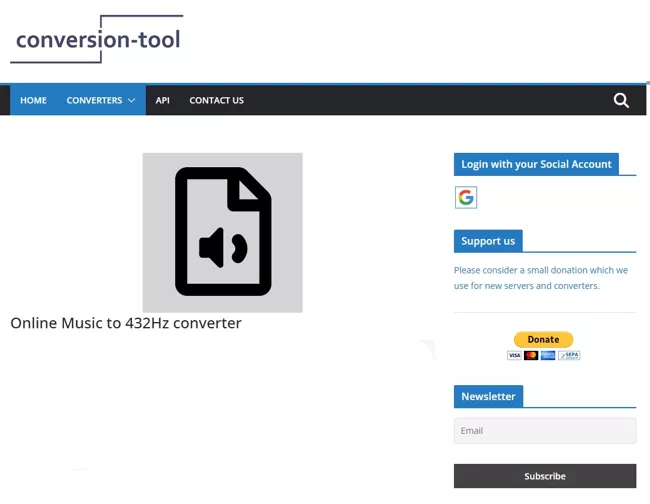This screenshot has height=504, width=650.
Task: Open the search magnifier icon
Action: 621,100
